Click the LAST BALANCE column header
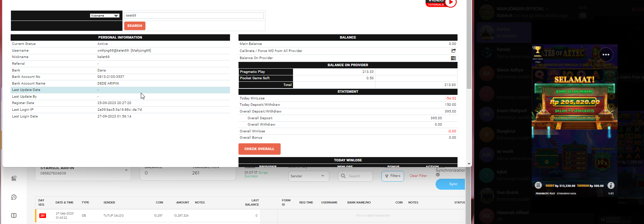Screen dimensions: 644x224 point(252,202)
